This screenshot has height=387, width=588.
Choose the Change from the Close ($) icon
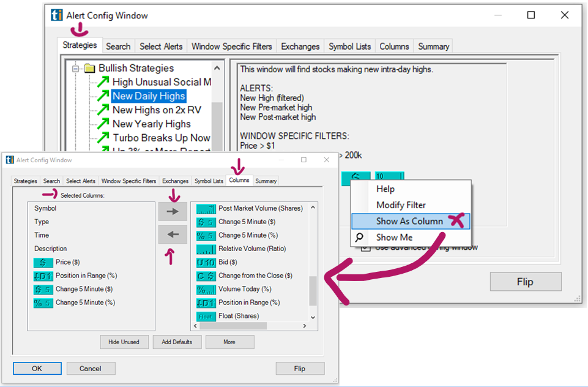click(x=206, y=276)
